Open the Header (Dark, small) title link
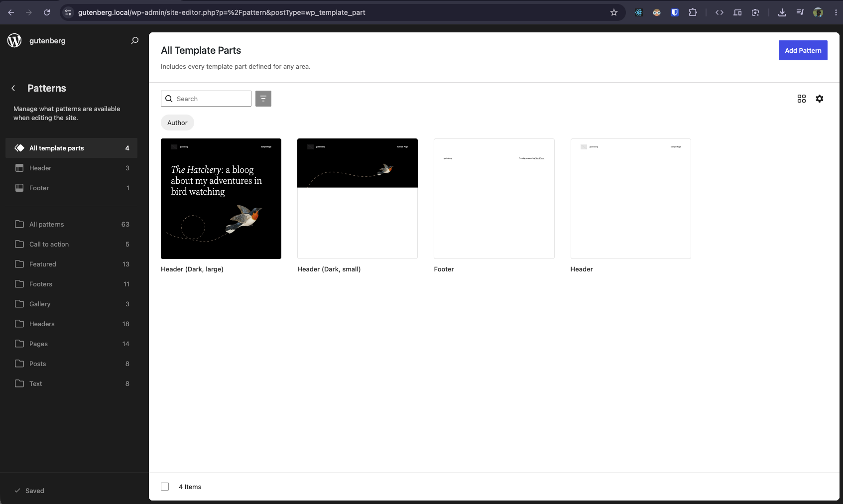Image resolution: width=843 pixels, height=504 pixels. point(329,269)
